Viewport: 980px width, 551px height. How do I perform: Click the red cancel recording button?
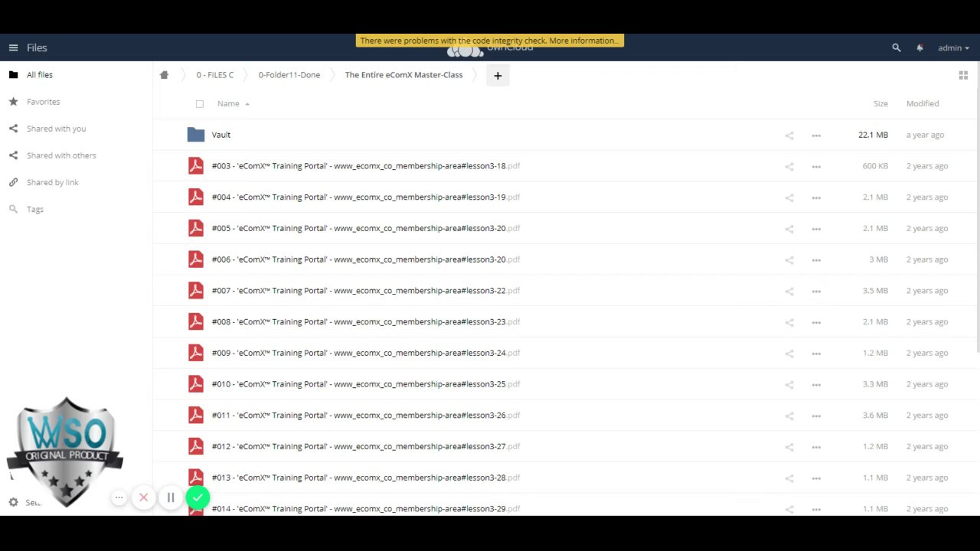(143, 497)
